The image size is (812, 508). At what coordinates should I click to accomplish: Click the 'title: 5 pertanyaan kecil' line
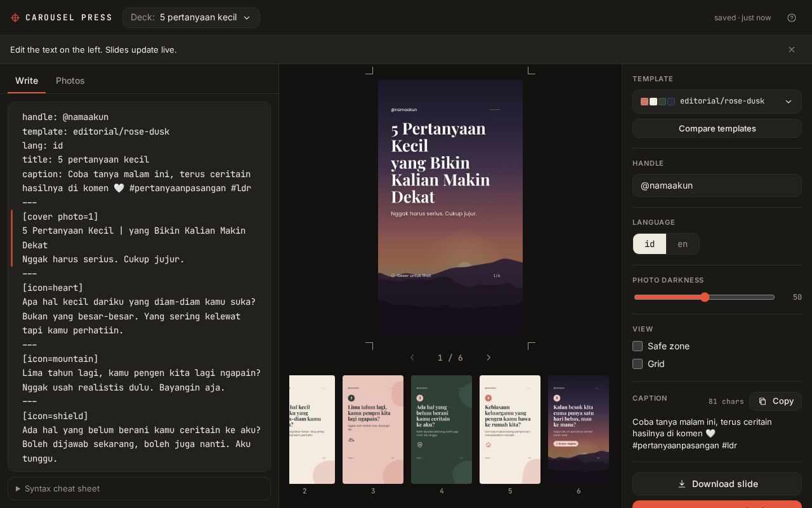(x=86, y=159)
